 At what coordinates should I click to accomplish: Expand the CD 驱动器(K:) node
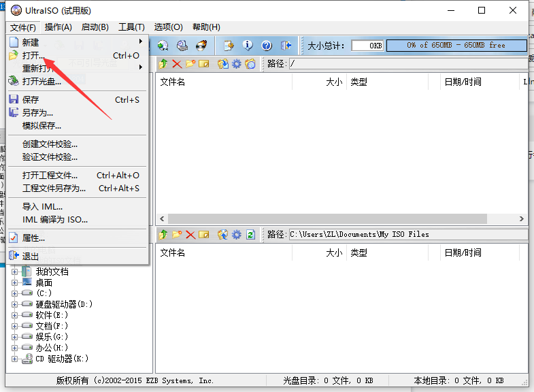pos(15,359)
